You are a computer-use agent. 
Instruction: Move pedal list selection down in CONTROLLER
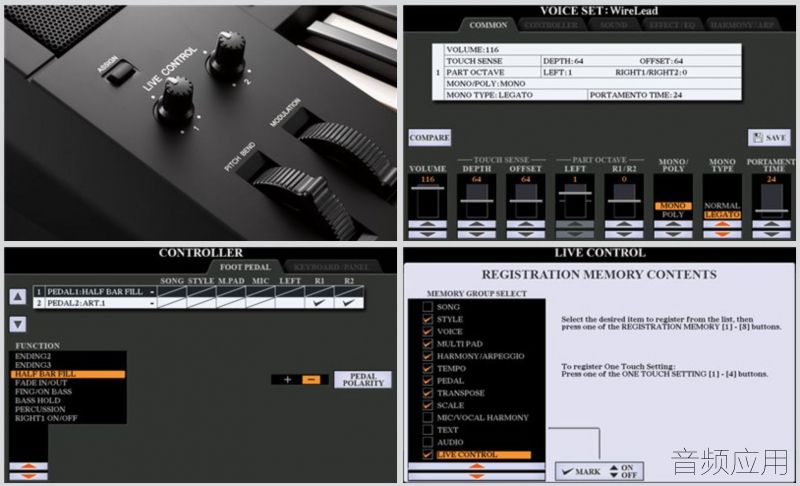pos(18,324)
